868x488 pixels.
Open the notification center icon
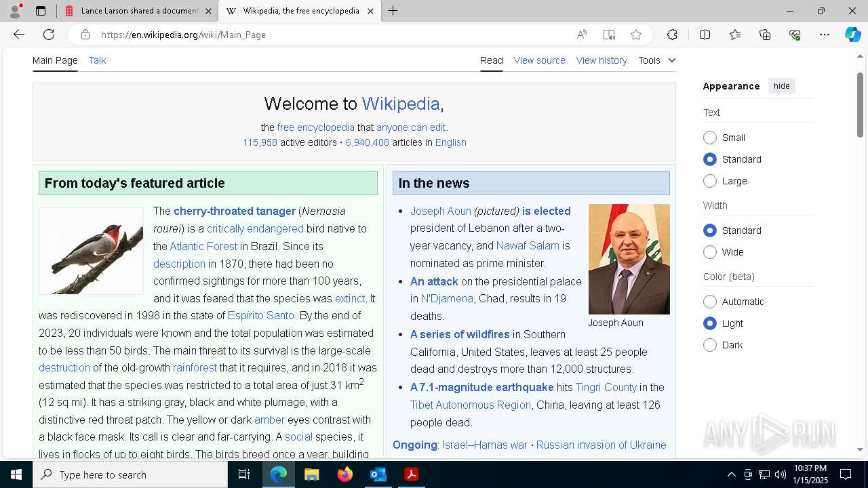click(846, 474)
